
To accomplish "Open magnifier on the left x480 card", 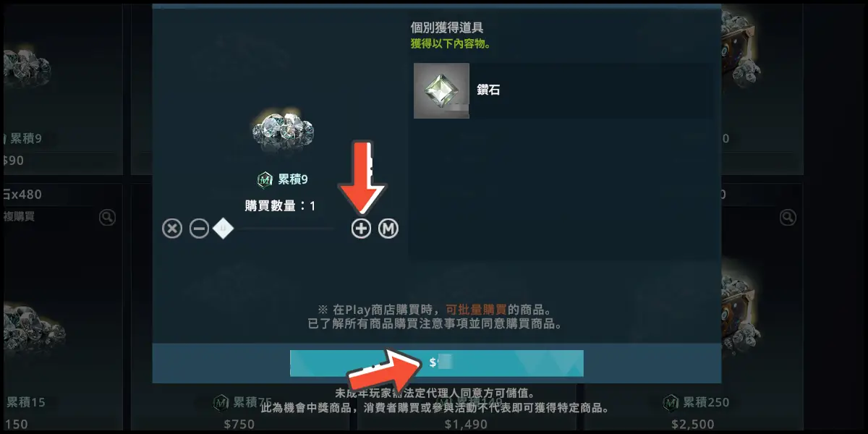I will tap(106, 217).
